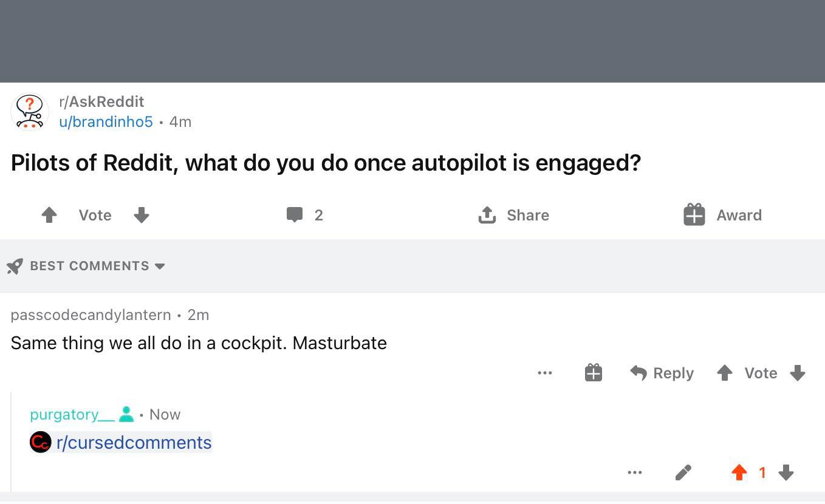Award passcodecandylantern's comment with gift icon
The width and height of the screenshot is (825, 504).
(x=594, y=373)
